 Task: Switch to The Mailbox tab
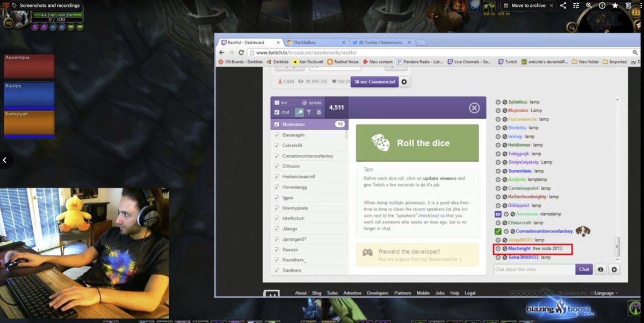point(315,42)
